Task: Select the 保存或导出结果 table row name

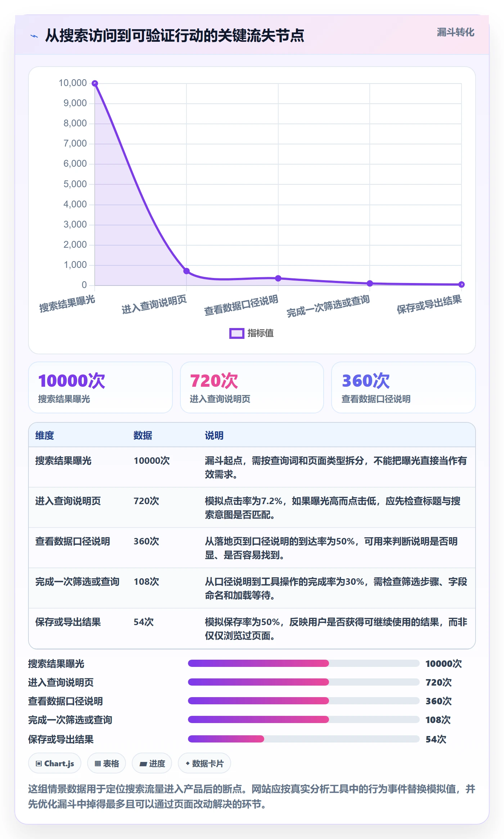Action: point(68,622)
